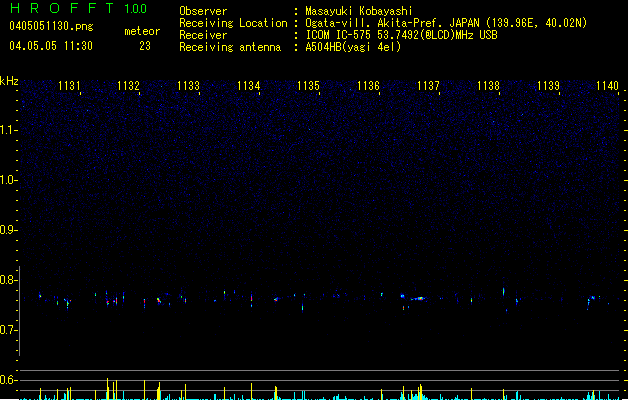Click the tallest yellow intensity bar near 1132
The height and width of the screenshot is (400, 629).
coord(108,389)
